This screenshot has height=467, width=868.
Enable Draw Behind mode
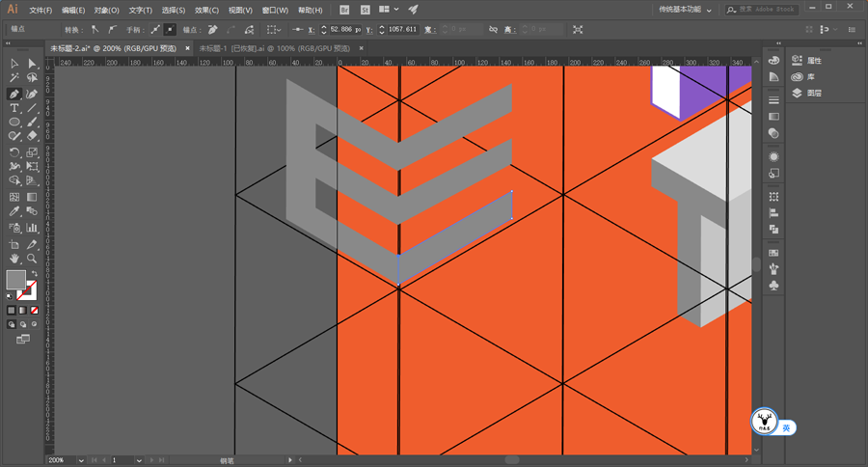pos(23,324)
